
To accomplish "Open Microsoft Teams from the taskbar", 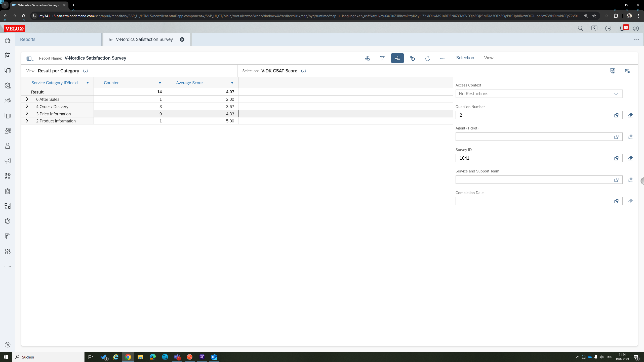I will point(177,357).
